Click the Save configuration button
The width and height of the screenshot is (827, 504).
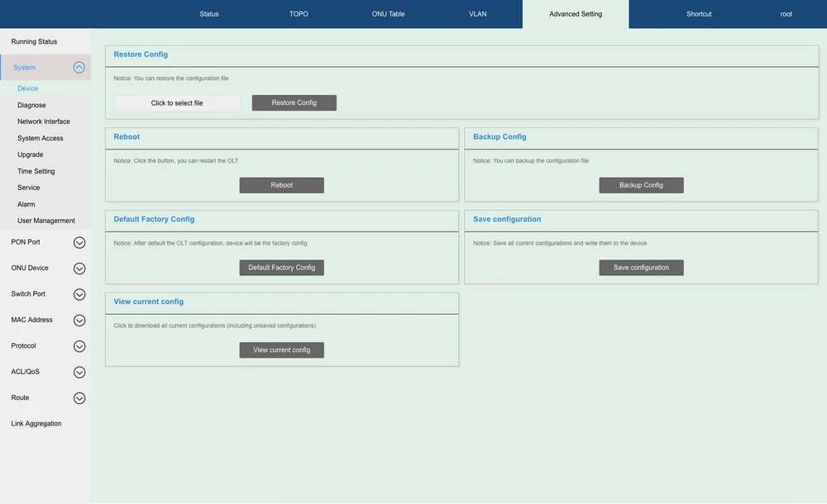(641, 268)
